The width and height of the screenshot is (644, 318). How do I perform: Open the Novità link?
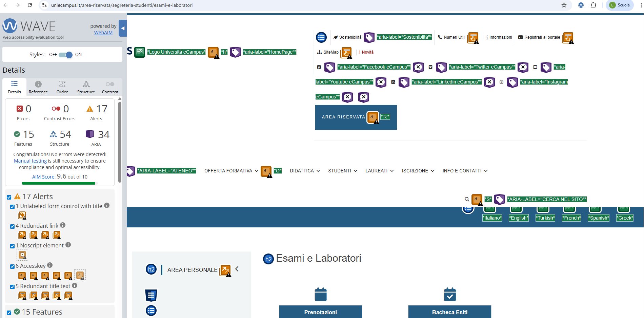point(366,52)
